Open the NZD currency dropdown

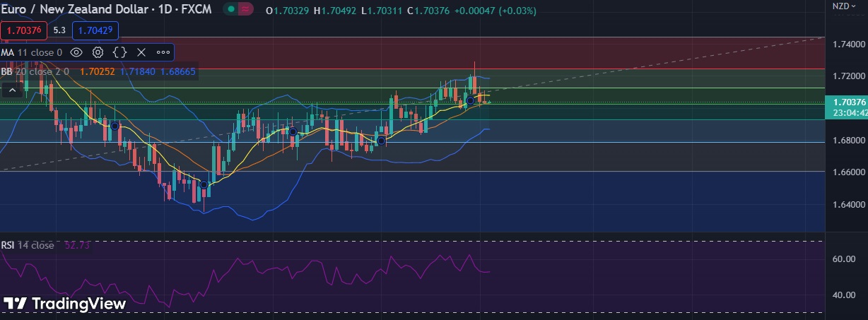point(844,6)
